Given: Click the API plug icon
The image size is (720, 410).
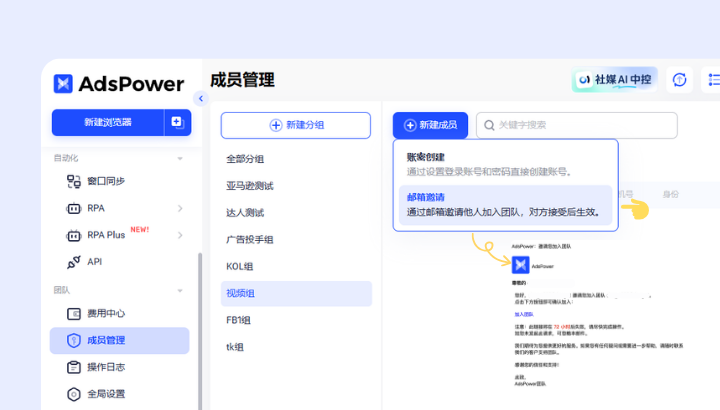Looking at the screenshot, I should 73,262.
